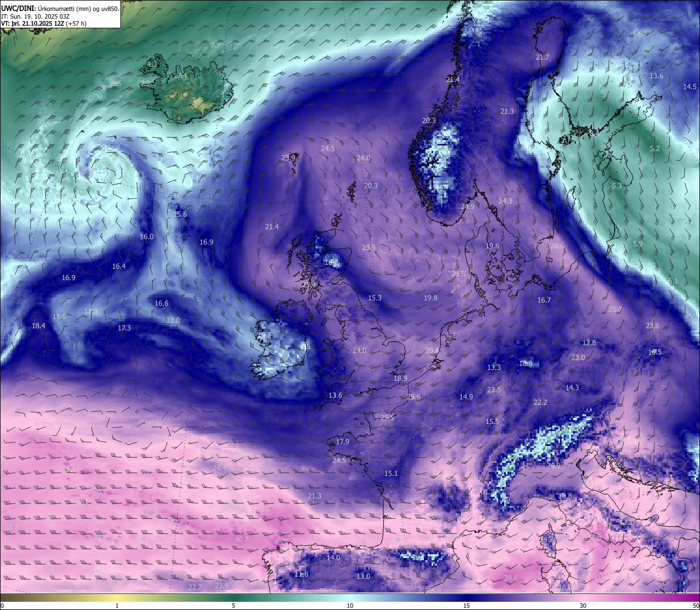Click the 10.5 value on the map
This screenshot has height=610, width=700.
click(655, 352)
